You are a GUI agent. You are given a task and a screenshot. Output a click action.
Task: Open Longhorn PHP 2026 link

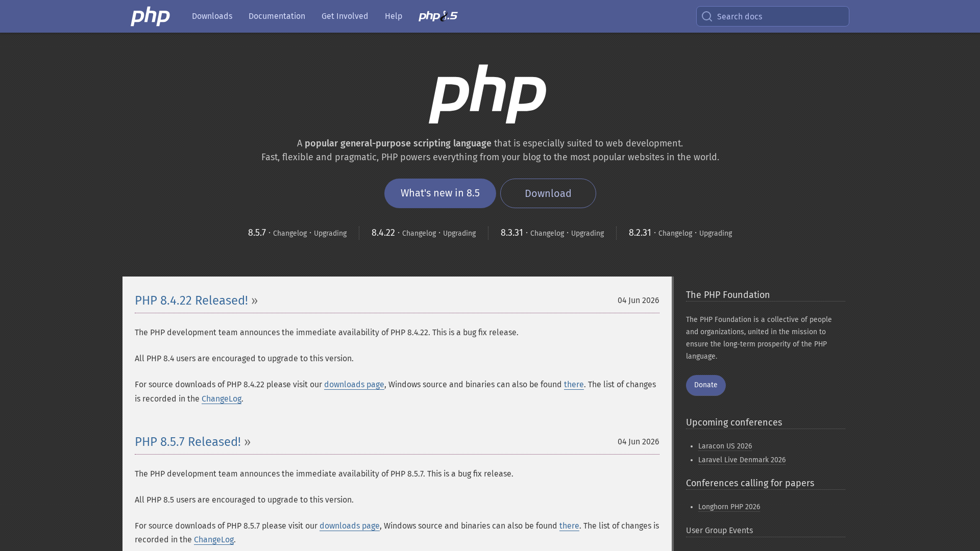729,507
